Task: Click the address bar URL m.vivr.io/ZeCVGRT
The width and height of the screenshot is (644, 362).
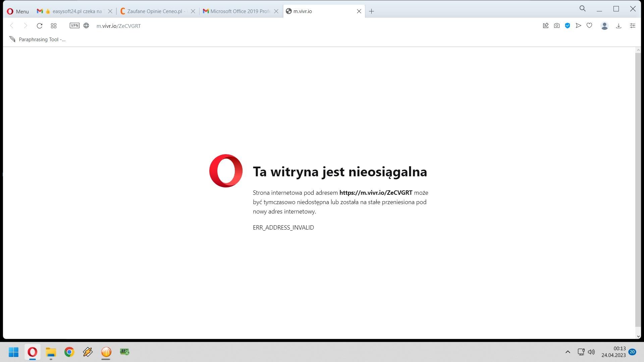Action: pos(119,26)
